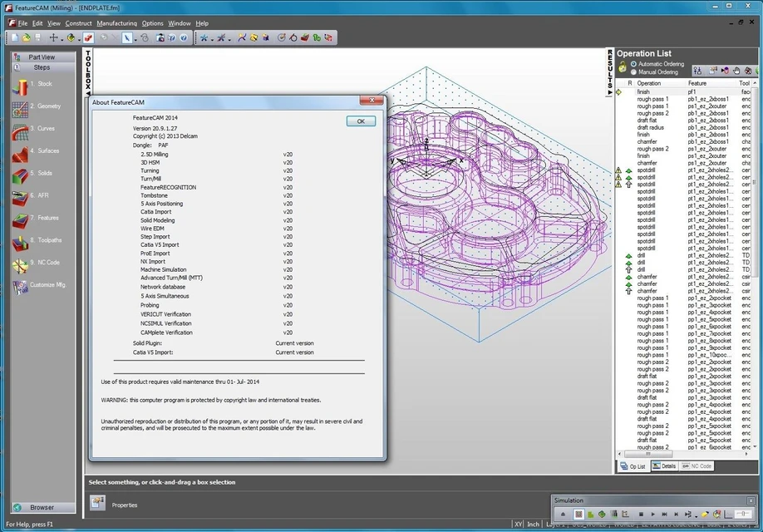Open the Manufacturing menu

(x=117, y=23)
